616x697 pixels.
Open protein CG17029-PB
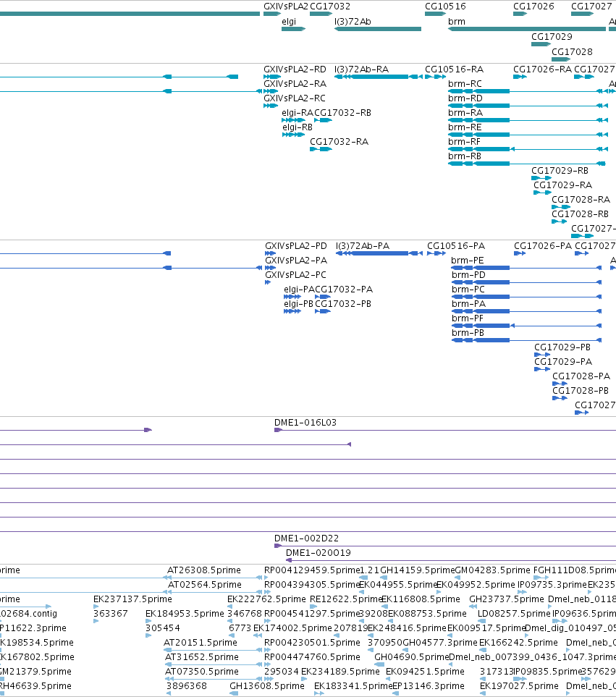pos(562,347)
